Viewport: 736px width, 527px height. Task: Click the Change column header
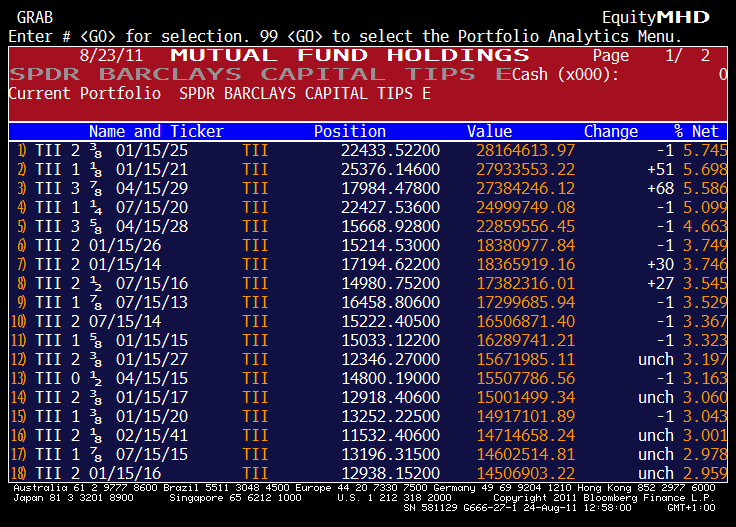(611, 131)
